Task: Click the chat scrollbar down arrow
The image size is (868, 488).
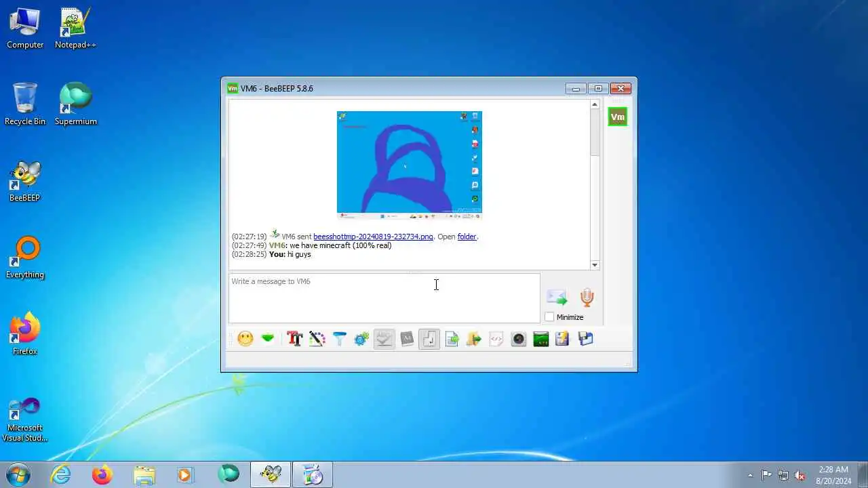Action: pyautogui.click(x=595, y=265)
